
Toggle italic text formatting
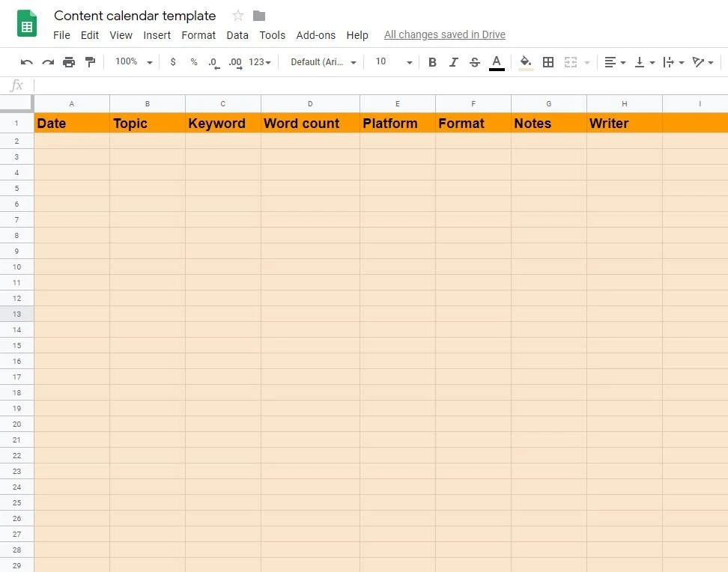[453, 62]
